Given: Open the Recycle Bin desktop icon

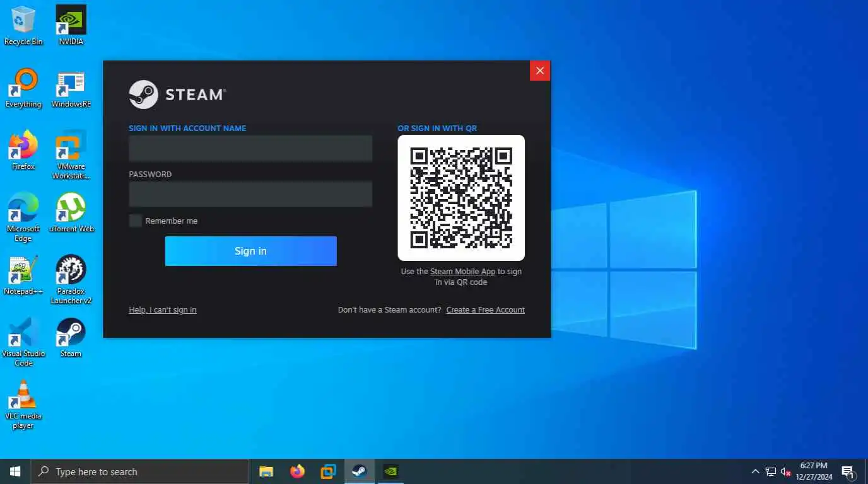Looking at the screenshot, I should [23, 26].
